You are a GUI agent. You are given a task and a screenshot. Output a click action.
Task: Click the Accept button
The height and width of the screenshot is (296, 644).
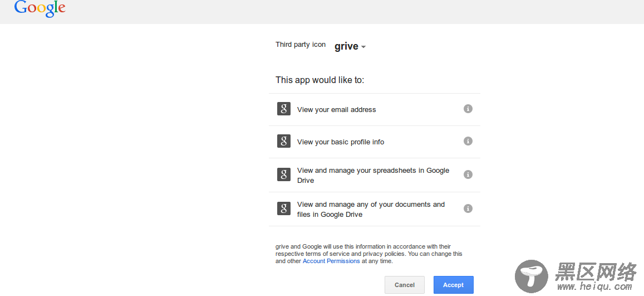tap(454, 285)
